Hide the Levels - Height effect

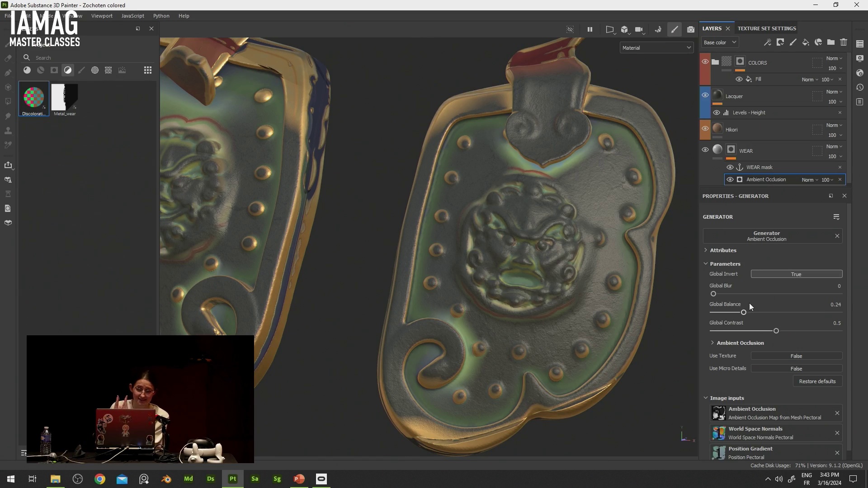717,113
